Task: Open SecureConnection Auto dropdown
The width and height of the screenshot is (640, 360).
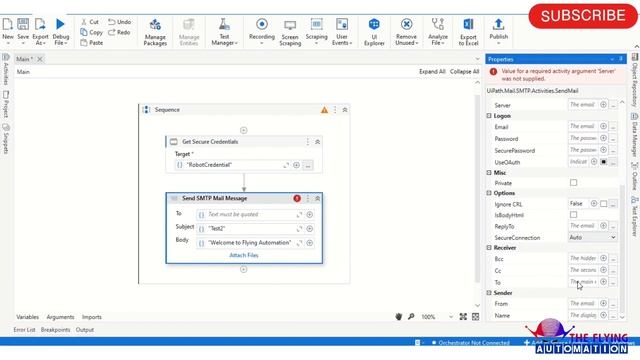Action: (592, 237)
